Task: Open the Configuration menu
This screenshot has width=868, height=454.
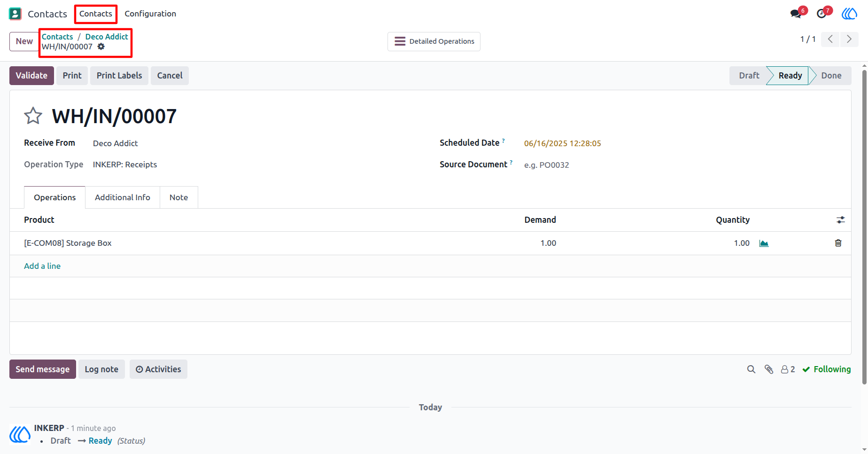Action: 150,14
